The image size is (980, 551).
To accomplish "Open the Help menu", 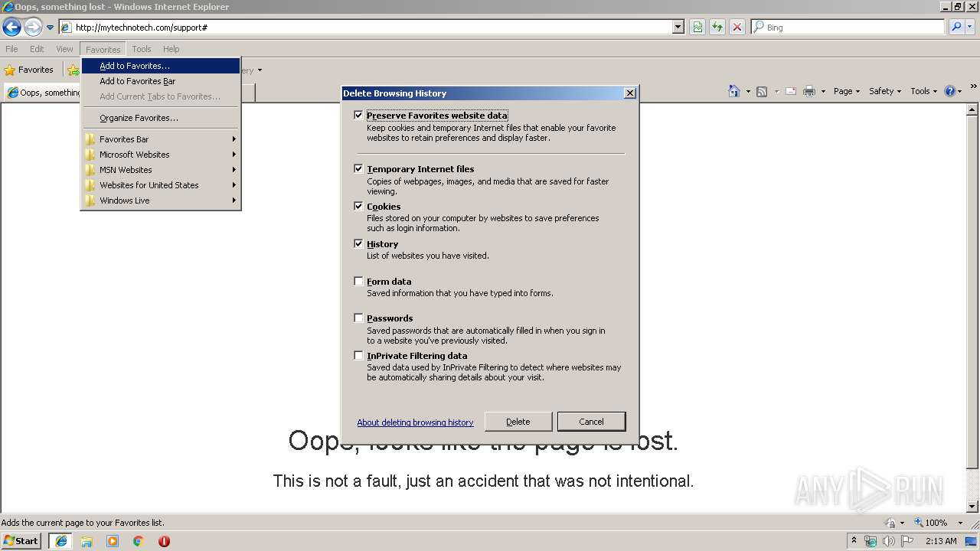I will pyautogui.click(x=171, y=49).
